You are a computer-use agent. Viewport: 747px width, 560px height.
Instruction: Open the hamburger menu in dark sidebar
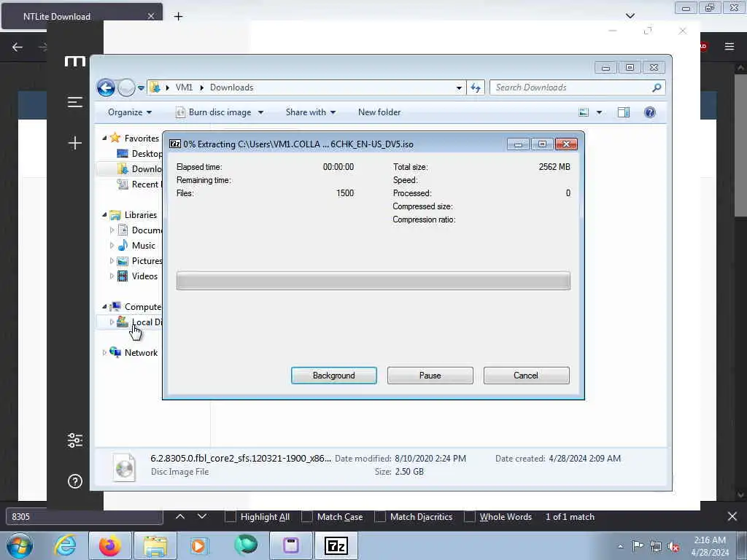(x=75, y=102)
